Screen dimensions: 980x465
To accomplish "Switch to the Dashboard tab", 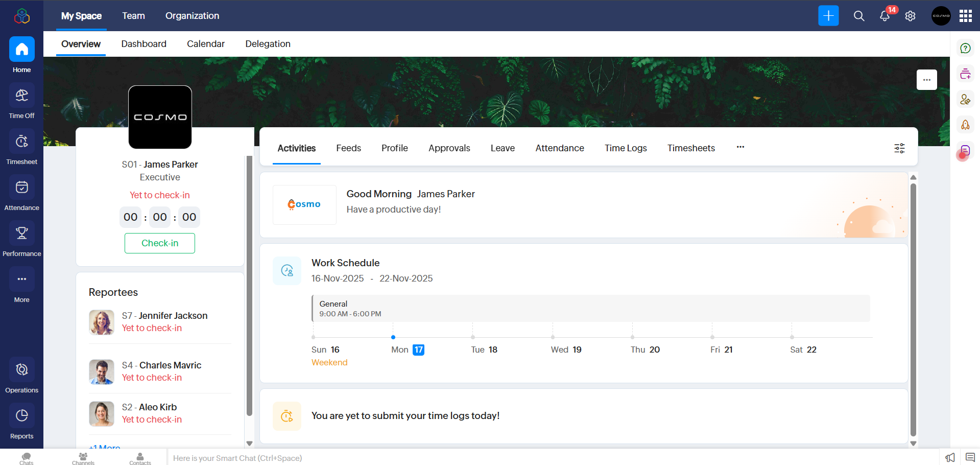I will (144, 44).
